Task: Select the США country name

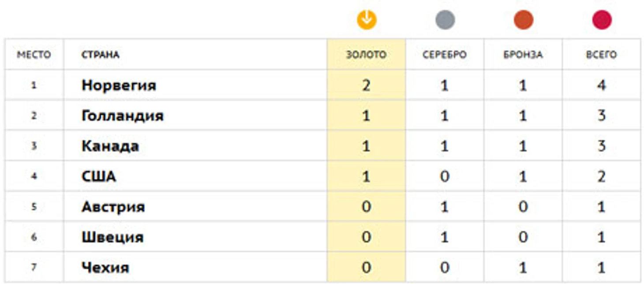Action: 99,176
